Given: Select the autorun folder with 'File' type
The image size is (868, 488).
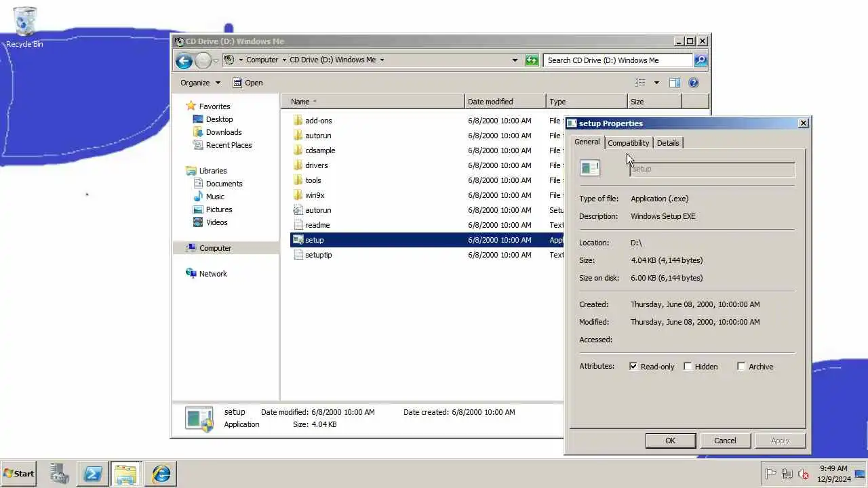Looking at the screenshot, I should click(x=427, y=136).
